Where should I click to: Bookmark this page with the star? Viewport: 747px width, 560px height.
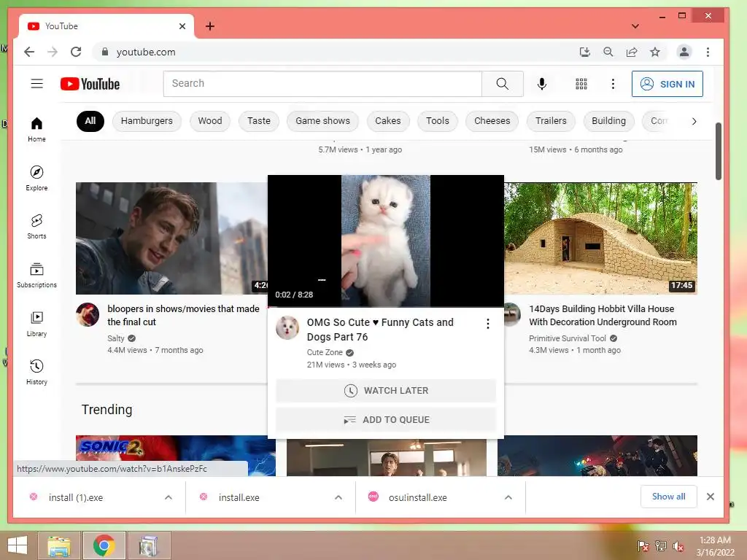(x=655, y=52)
